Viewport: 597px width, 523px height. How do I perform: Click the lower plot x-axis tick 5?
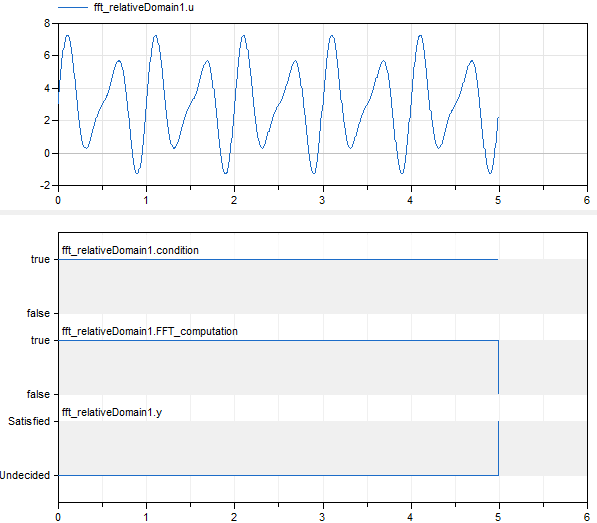point(498,517)
